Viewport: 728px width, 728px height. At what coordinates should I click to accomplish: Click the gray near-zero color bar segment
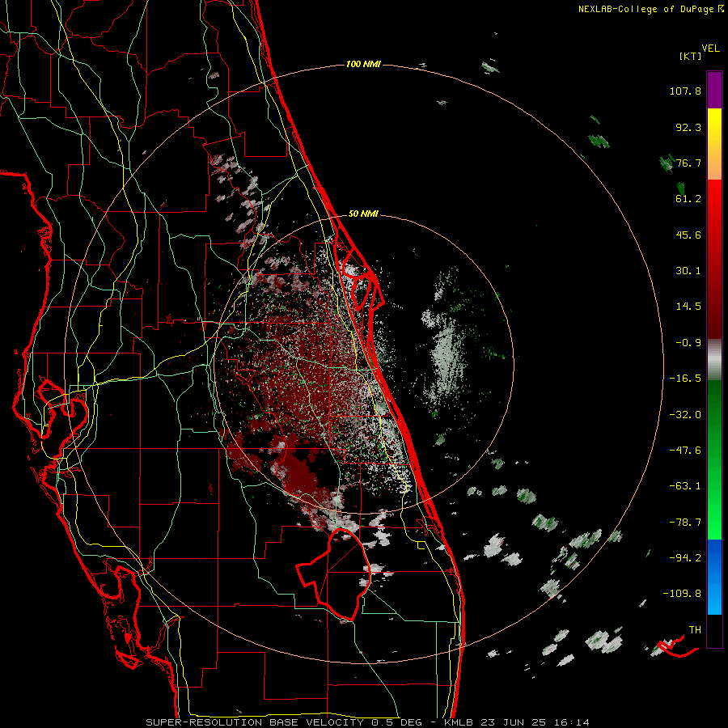(x=714, y=360)
